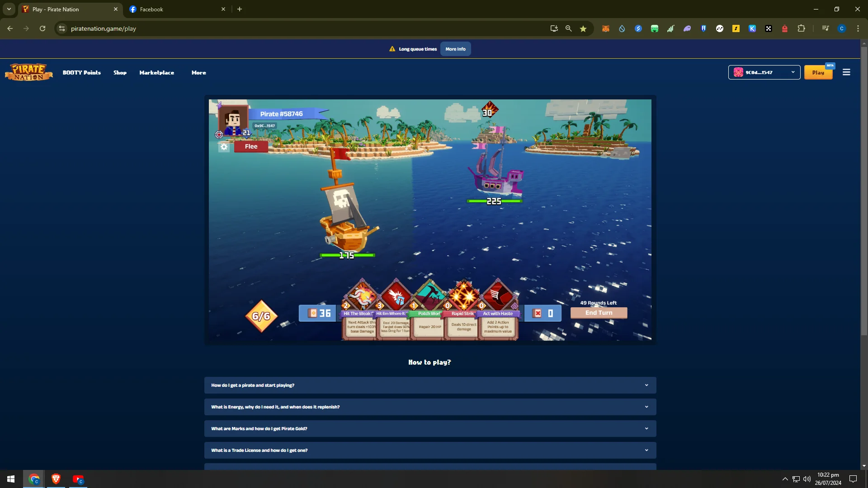Screen dimensions: 868x488
Task: Open the volume control in system tray
Action: [x=807, y=479]
